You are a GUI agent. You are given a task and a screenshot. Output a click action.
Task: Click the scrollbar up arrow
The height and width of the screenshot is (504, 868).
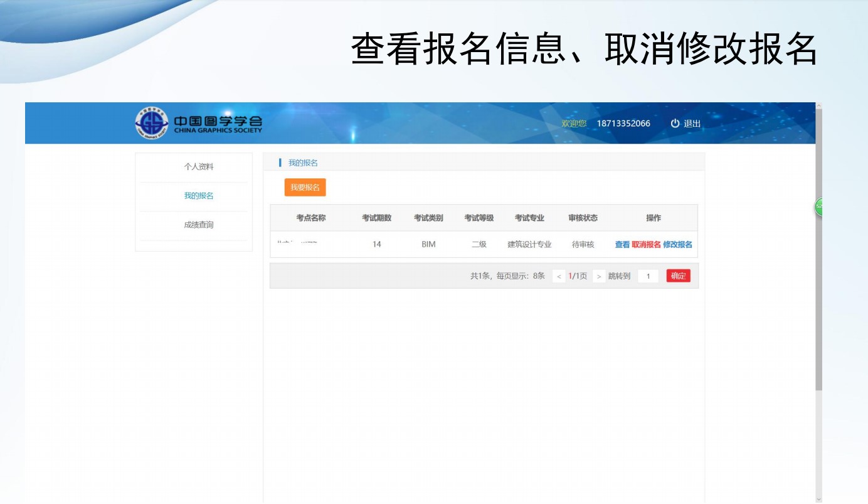click(x=818, y=106)
